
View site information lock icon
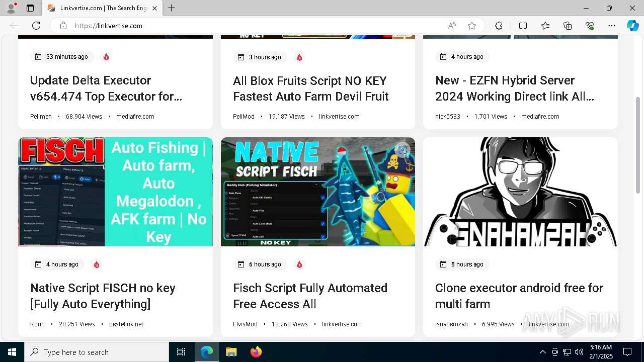63,26
